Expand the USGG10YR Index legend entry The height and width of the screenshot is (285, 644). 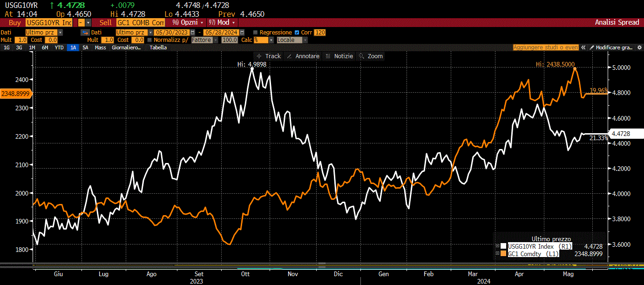[497, 246]
